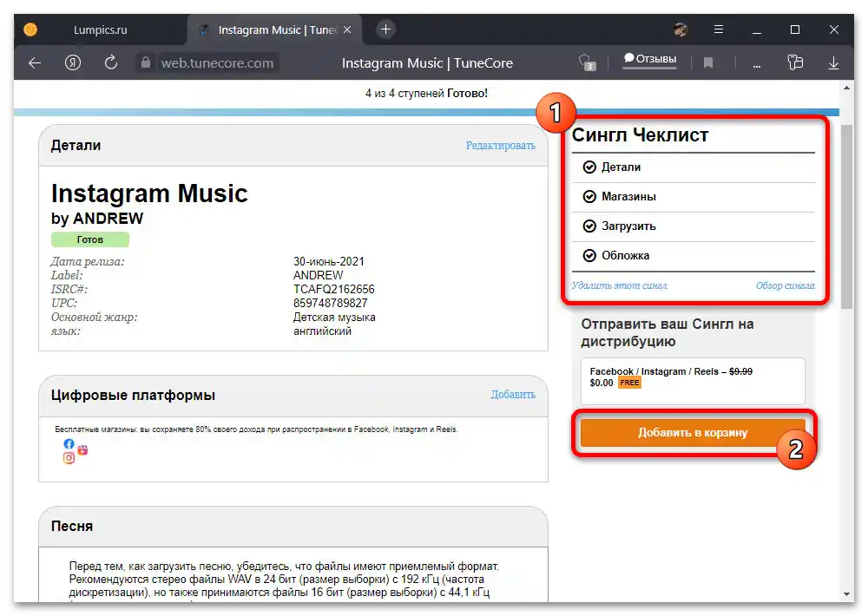Click the language value английский

click(322, 331)
